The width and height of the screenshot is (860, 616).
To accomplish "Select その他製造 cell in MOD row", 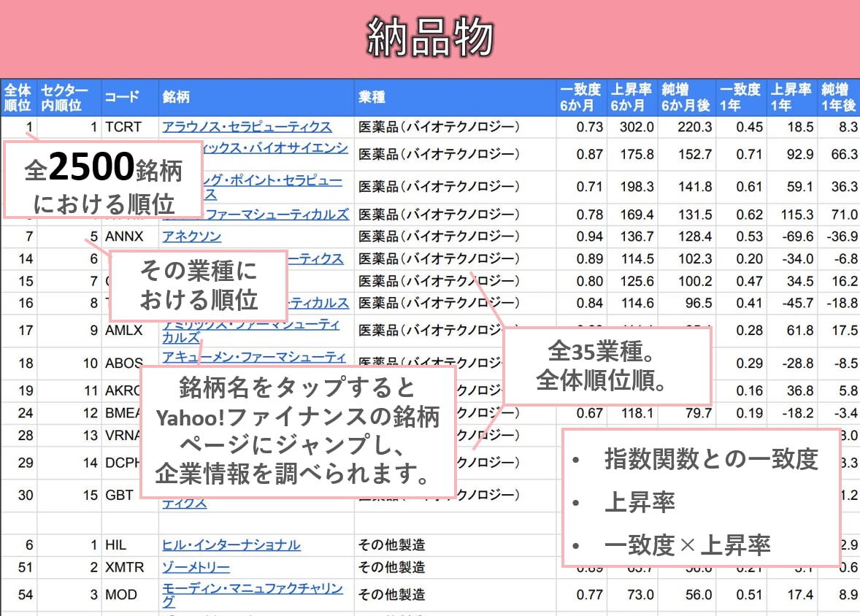I will 456,595.
